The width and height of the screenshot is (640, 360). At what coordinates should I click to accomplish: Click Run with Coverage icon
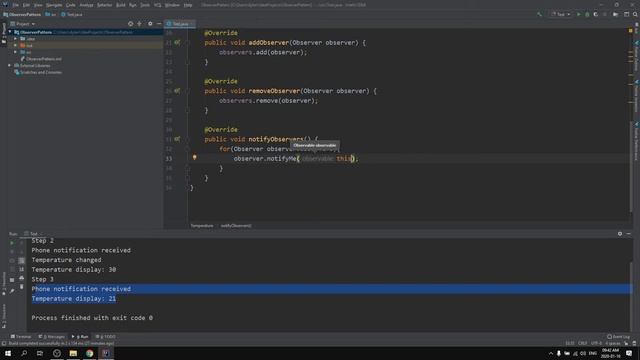coord(596,14)
